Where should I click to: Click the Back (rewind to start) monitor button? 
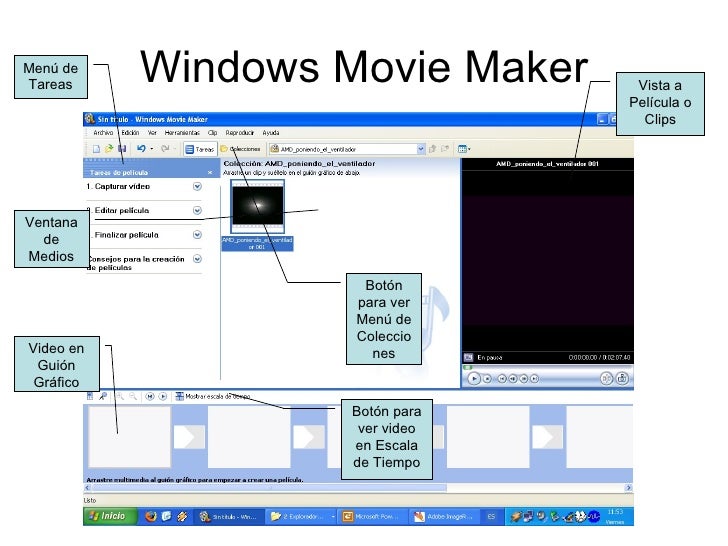[x=502, y=379]
